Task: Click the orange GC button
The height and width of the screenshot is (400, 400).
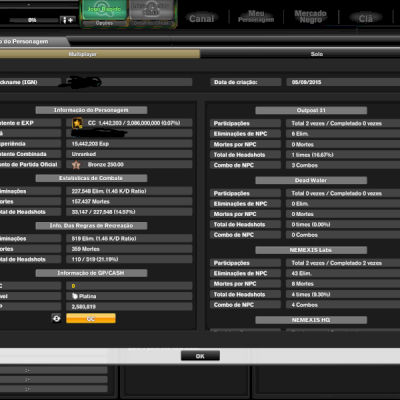Action: click(91, 318)
